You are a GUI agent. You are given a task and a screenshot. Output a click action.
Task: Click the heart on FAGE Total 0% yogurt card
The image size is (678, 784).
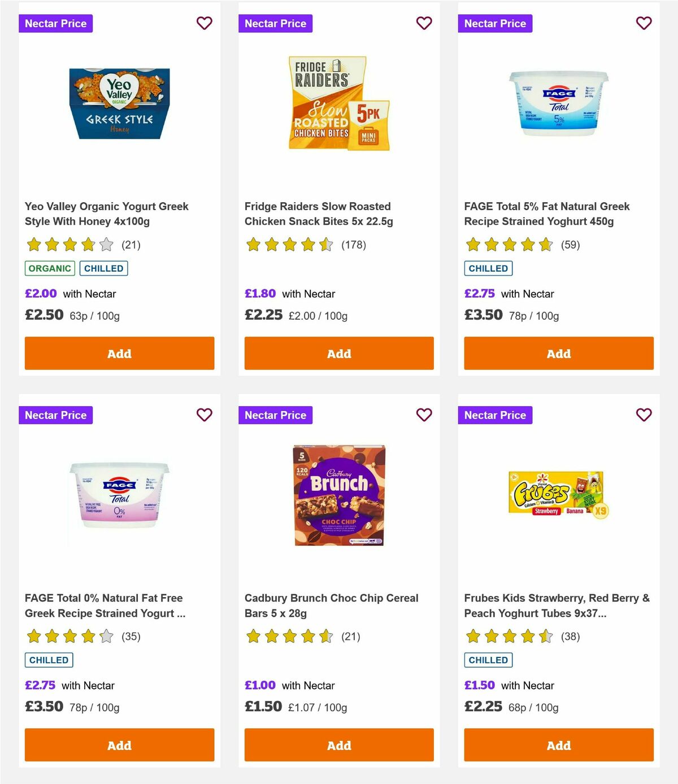coord(205,415)
